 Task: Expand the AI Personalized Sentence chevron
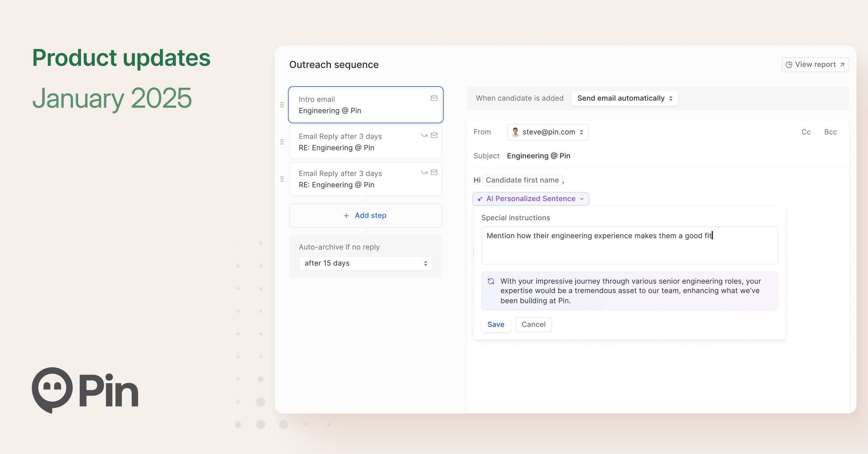(582, 199)
